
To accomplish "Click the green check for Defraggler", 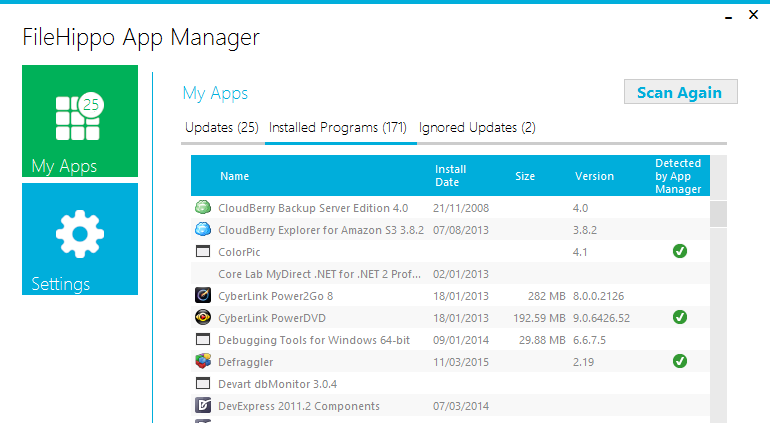I will [680, 362].
